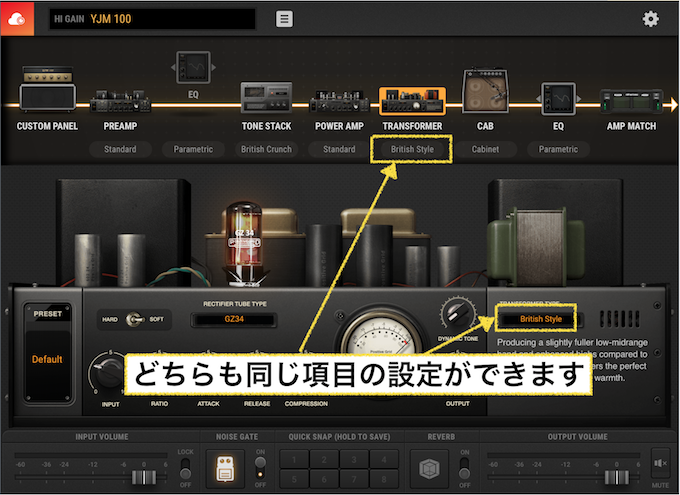Screen dimensions: 680x495
Task: Click the Quick Snap slot 7
Action: coord(354,479)
